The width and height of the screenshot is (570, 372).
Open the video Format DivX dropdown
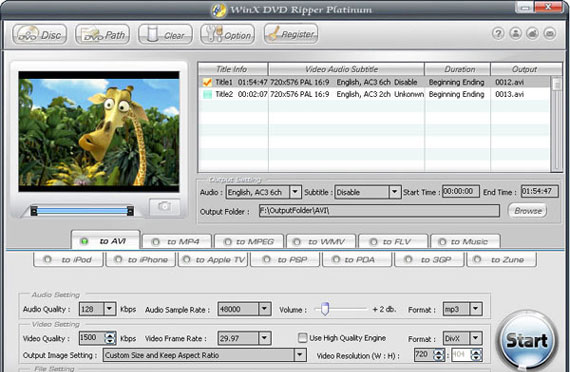pos(475,338)
